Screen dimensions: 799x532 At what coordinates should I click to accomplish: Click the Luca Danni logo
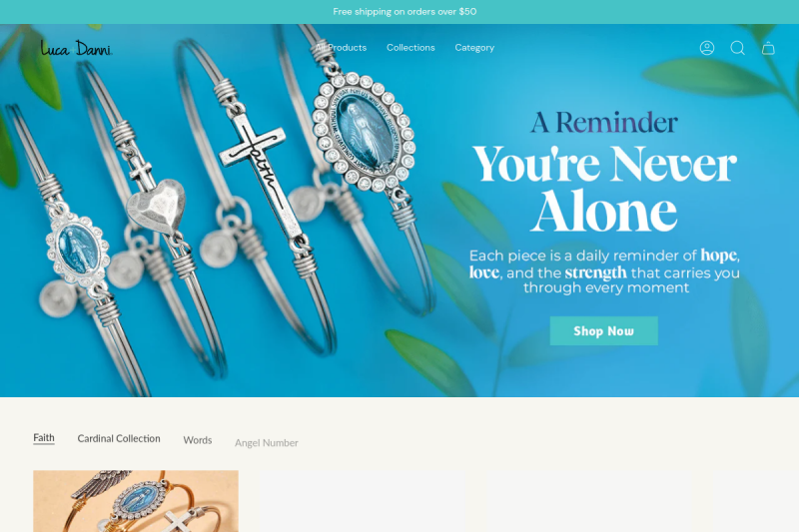point(77,48)
